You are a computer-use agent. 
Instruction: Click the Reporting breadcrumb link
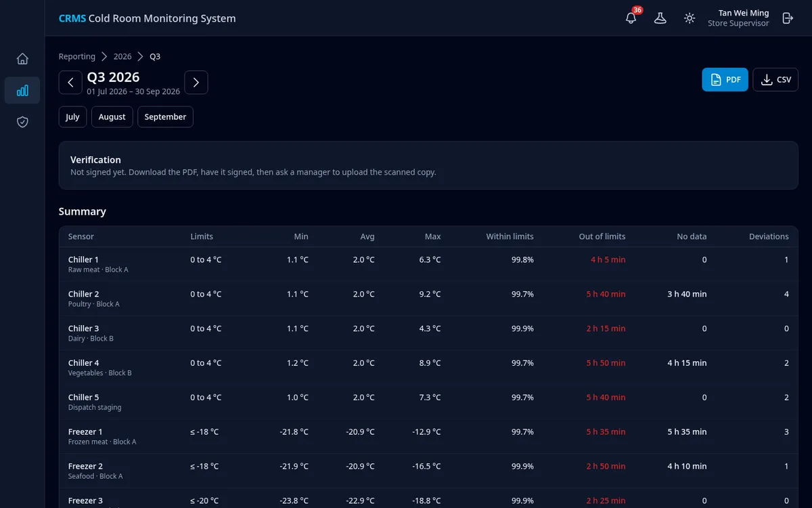tap(77, 56)
